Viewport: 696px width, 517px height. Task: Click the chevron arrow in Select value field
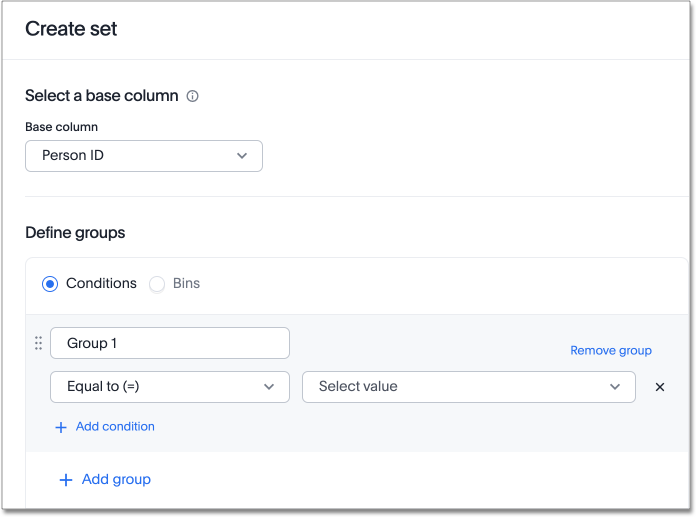click(615, 387)
